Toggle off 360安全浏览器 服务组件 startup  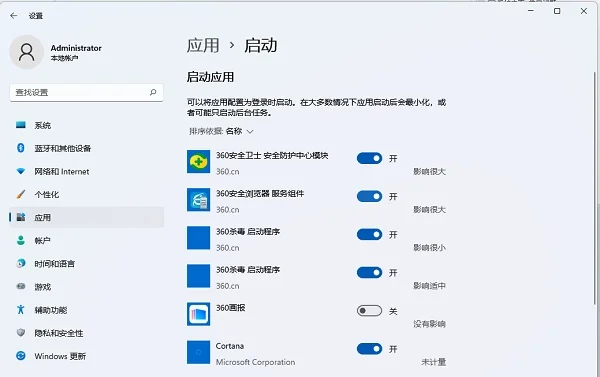point(369,196)
